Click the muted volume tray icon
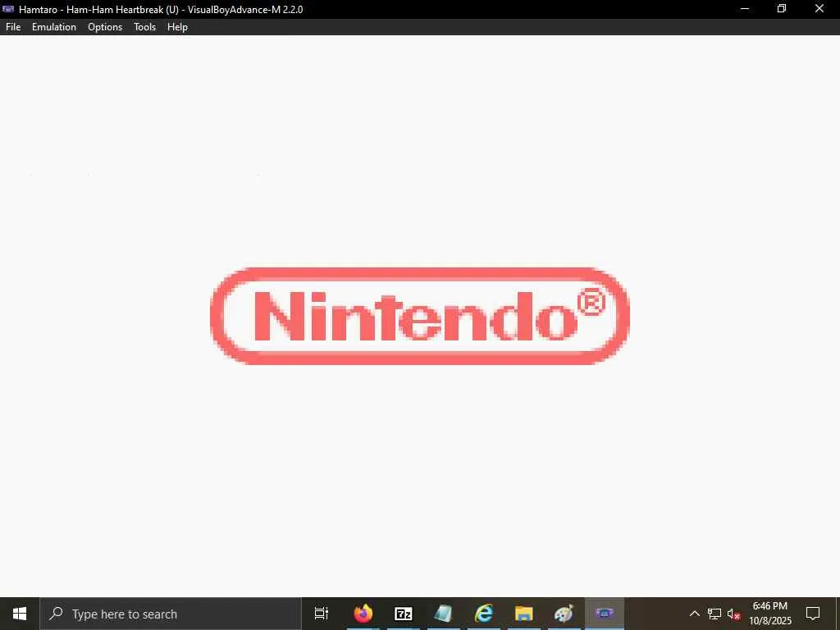Viewport: 840px width, 630px height. coord(733,614)
